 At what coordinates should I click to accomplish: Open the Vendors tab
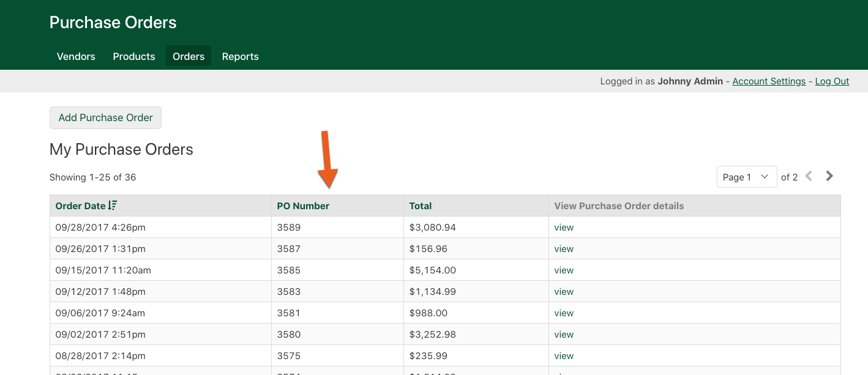[x=76, y=56]
